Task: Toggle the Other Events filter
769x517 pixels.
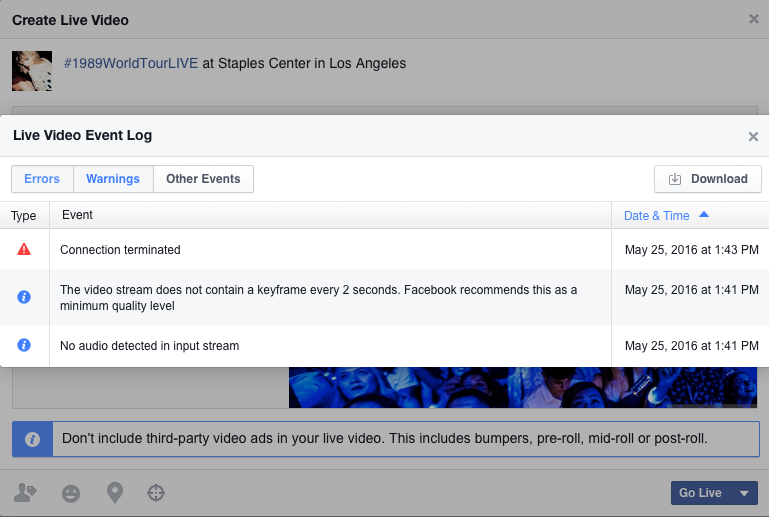Action: [x=203, y=179]
